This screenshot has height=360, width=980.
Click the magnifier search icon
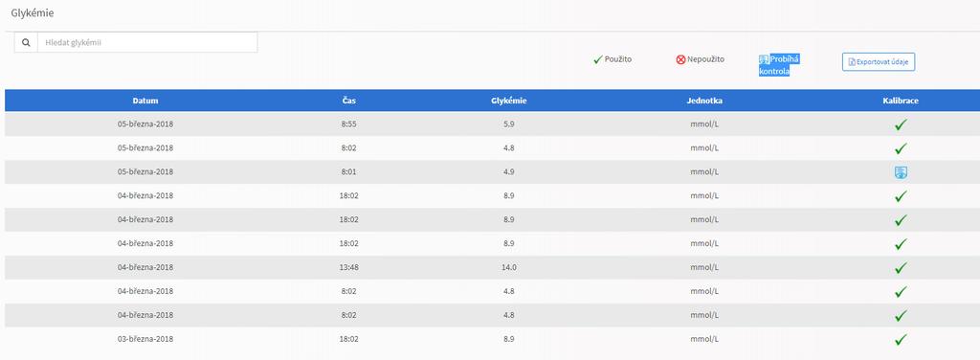click(26, 42)
